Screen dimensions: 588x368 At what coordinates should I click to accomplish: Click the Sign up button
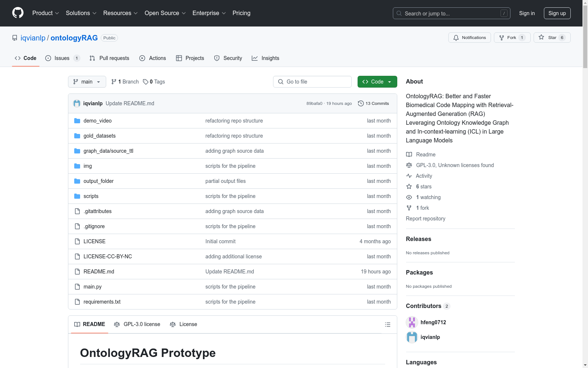(557, 13)
